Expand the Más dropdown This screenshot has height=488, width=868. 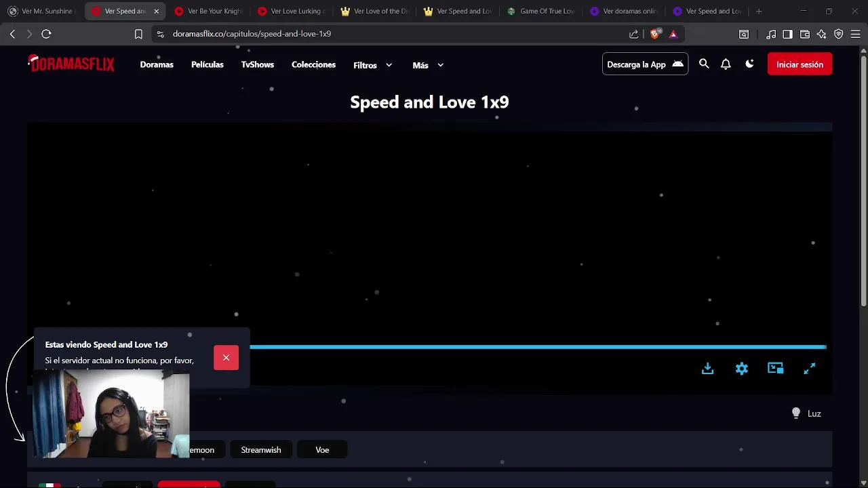tap(428, 65)
